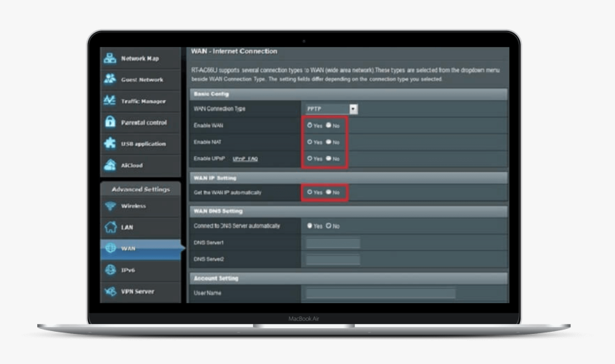Open Wireless advanced settings

coord(140,206)
